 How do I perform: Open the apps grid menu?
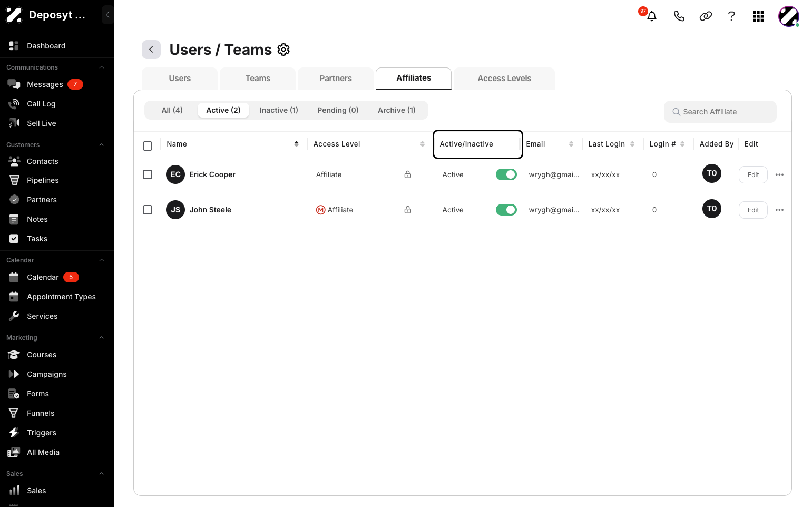758,16
